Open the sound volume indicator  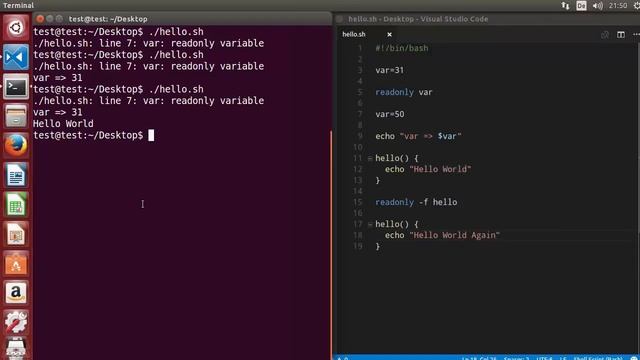coord(598,6)
